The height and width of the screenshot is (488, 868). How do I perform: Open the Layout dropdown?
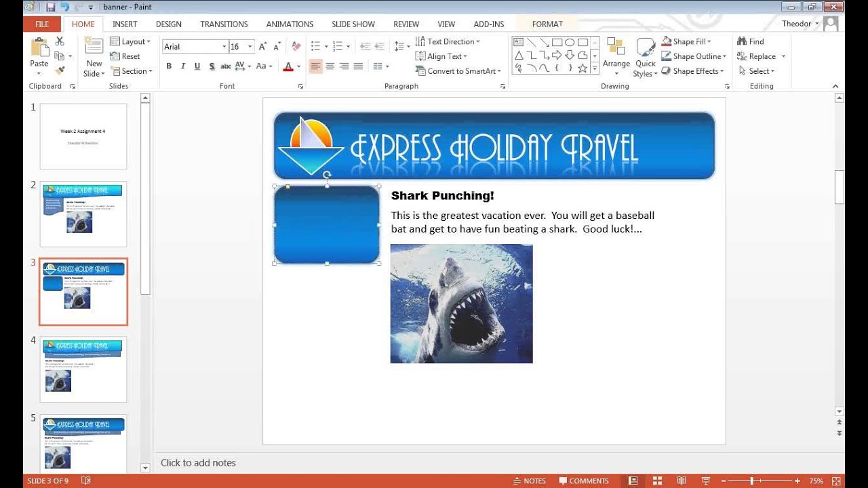tap(131, 41)
